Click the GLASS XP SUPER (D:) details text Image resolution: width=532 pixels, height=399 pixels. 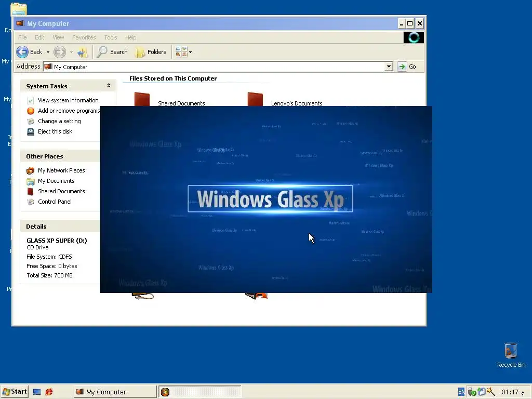[x=57, y=241]
